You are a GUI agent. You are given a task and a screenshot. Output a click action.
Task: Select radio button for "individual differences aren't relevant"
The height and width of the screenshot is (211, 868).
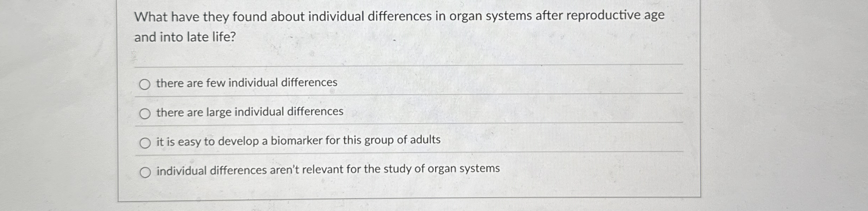tap(145, 171)
